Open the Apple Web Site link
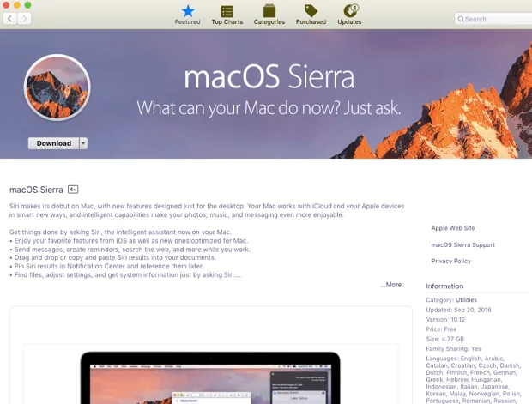The width and height of the screenshot is (532, 404). (452, 228)
